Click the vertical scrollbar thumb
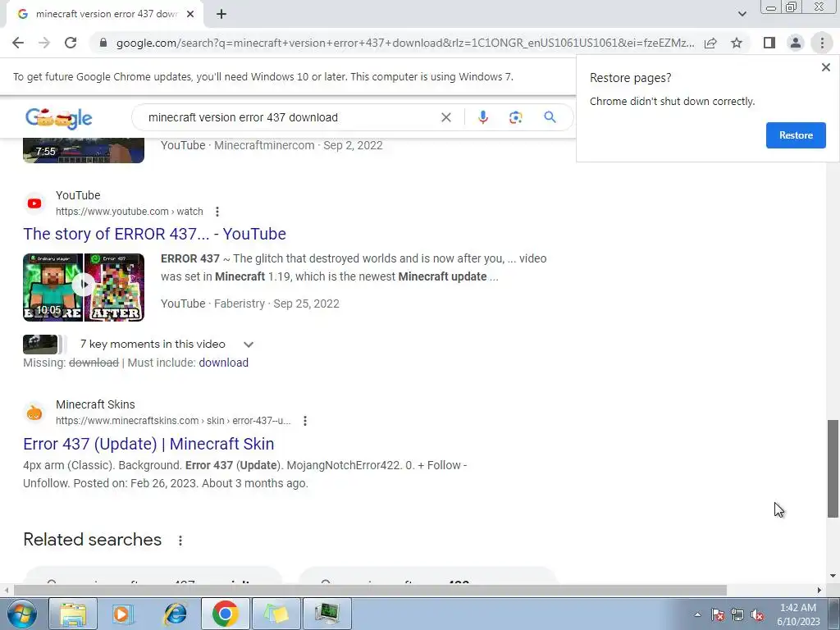The image size is (840, 630). click(833, 468)
